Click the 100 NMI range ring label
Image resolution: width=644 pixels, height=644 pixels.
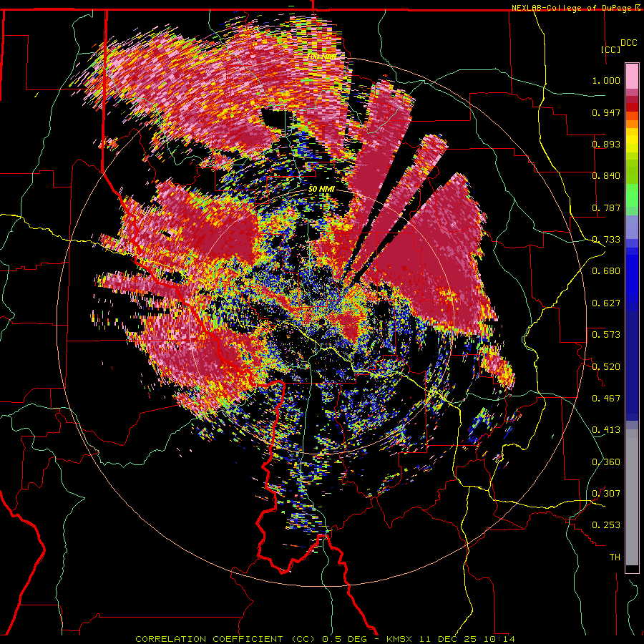tap(321, 57)
